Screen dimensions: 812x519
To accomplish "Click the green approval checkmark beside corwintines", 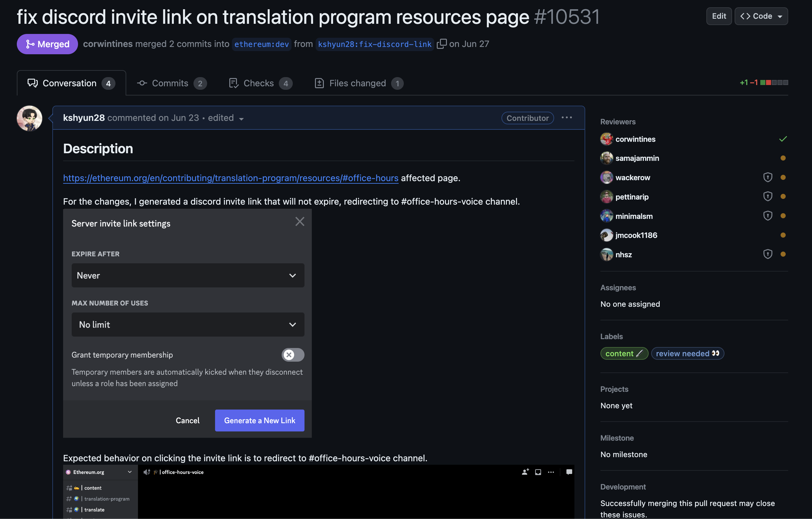I will [x=783, y=139].
